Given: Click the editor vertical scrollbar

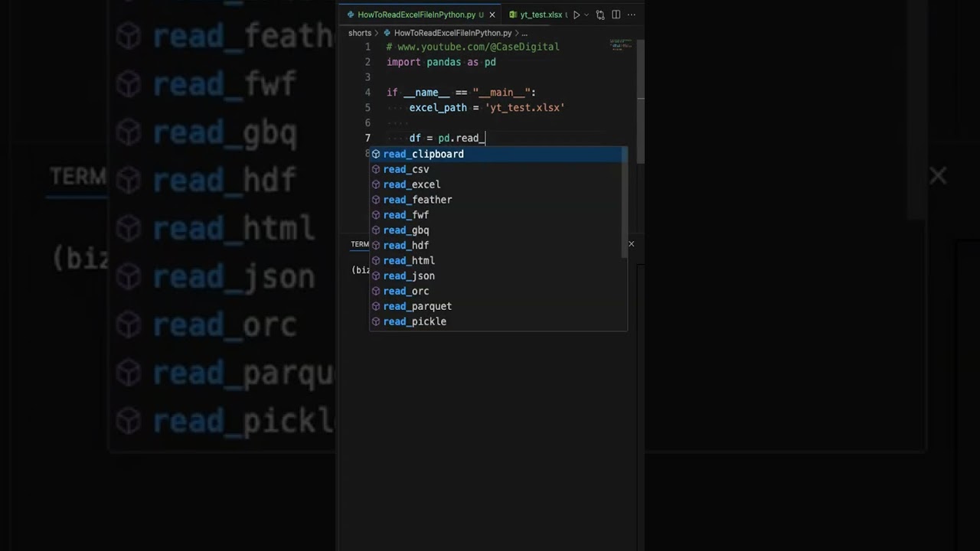Looking at the screenshot, I should point(641,99).
